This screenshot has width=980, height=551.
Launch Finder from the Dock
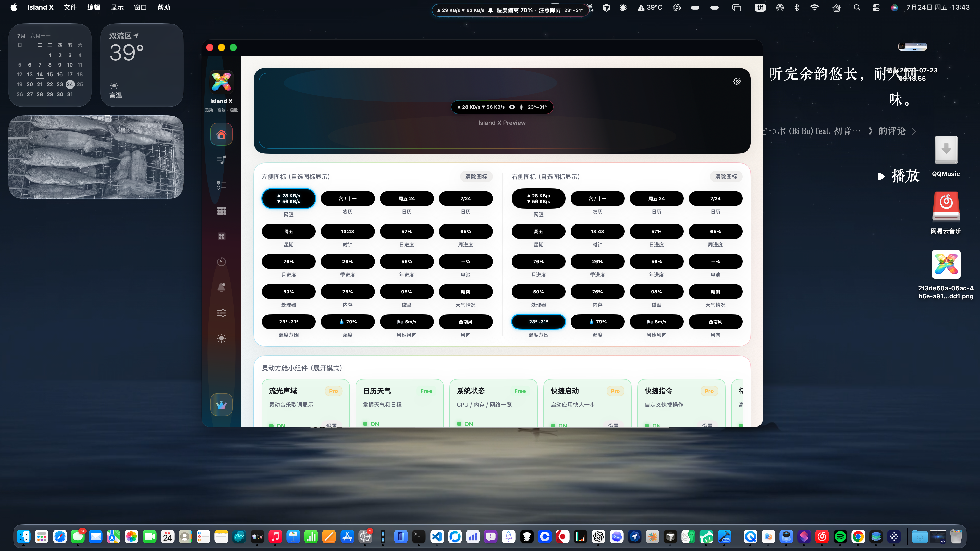click(x=23, y=536)
